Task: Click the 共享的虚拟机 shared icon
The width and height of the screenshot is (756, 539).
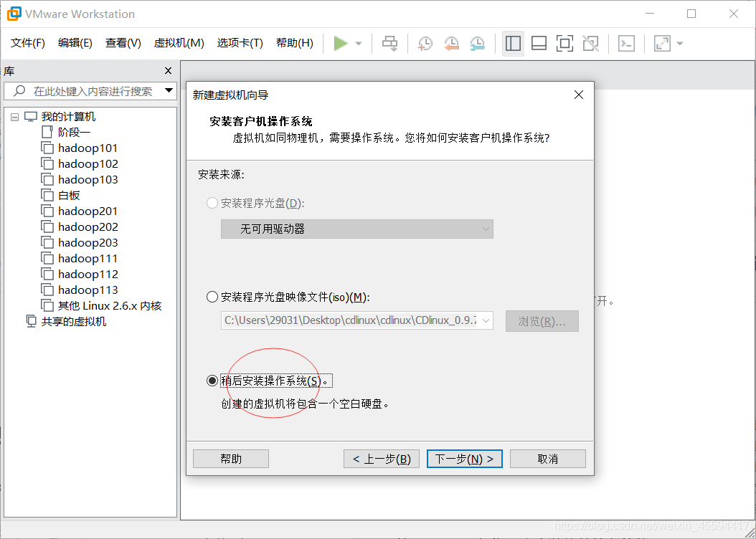Action: tap(31, 321)
